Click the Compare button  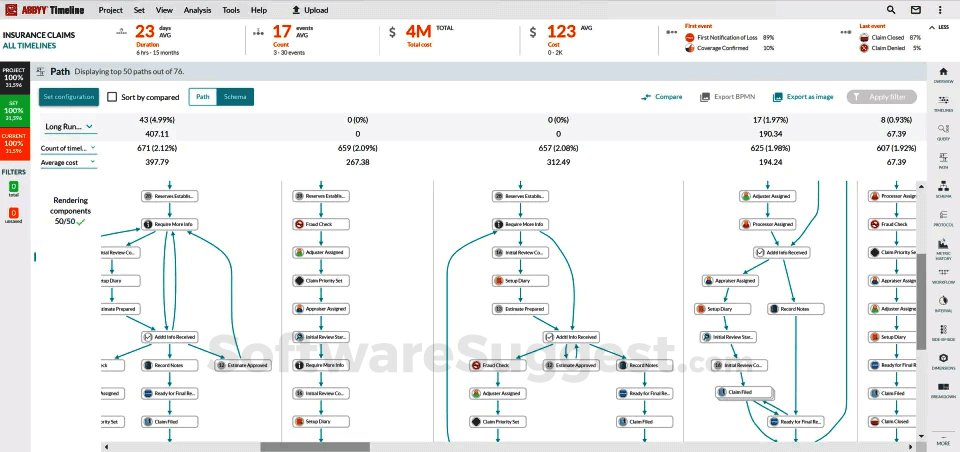[x=662, y=97]
